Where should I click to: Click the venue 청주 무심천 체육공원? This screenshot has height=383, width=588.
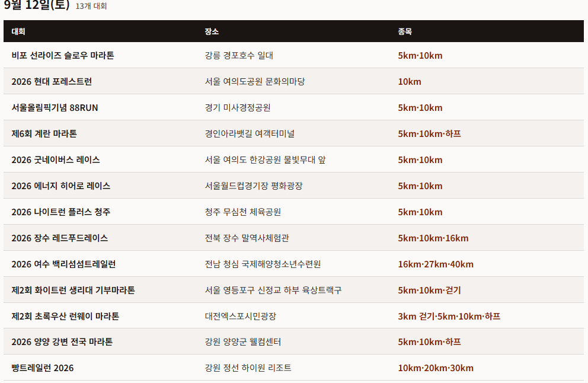pos(242,212)
